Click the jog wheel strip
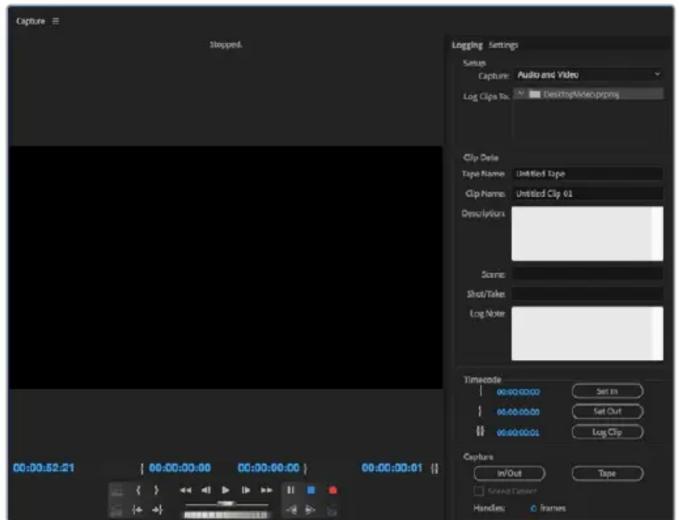 [x=226, y=515]
